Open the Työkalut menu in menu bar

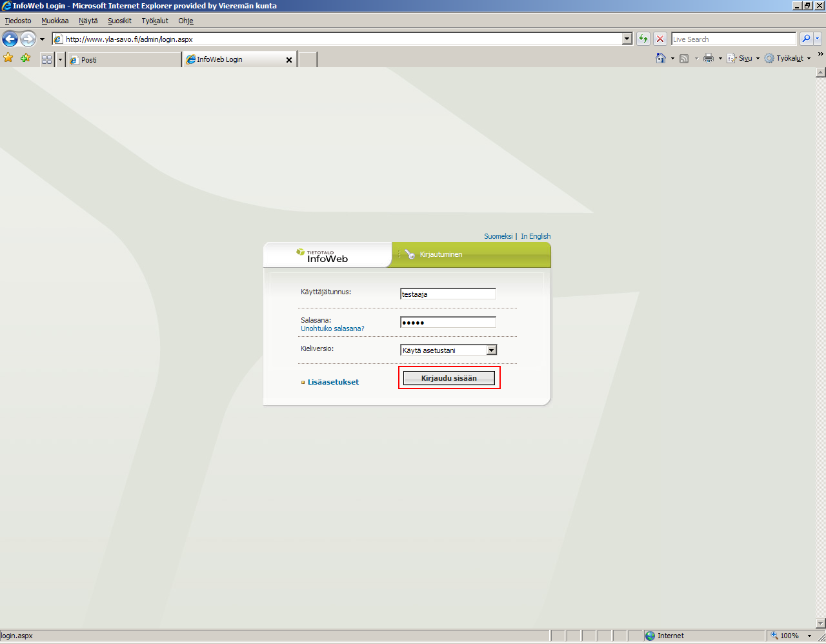(x=155, y=21)
